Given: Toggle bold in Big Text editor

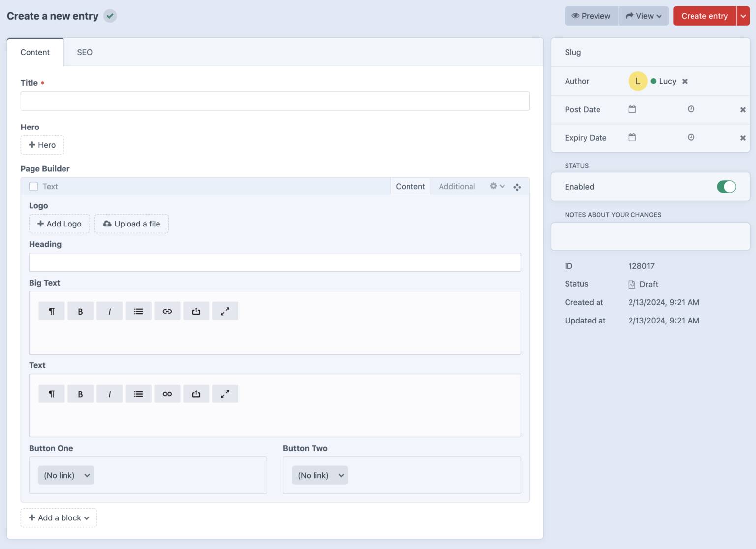Looking at the screenshot, I should (80, 311).
